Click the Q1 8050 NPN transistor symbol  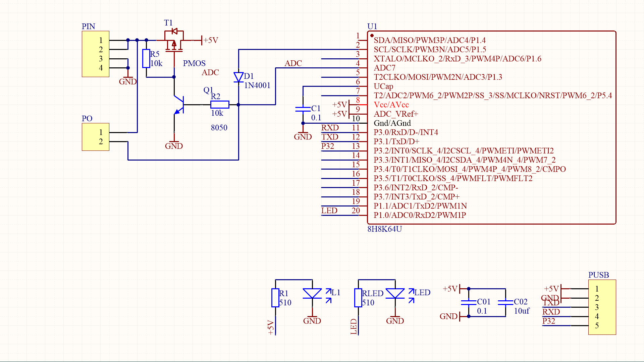(179, 105)
